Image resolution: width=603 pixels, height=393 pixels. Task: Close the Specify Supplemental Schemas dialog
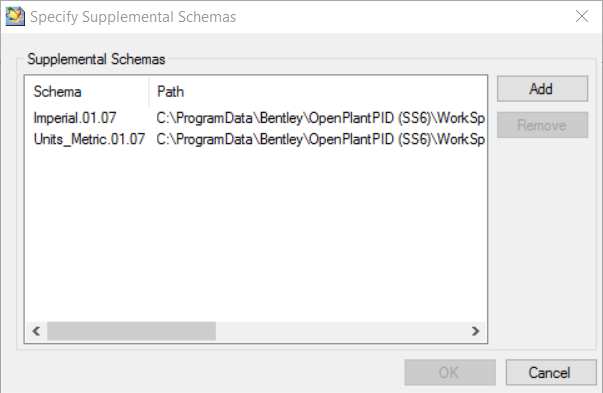pos(581,17)
